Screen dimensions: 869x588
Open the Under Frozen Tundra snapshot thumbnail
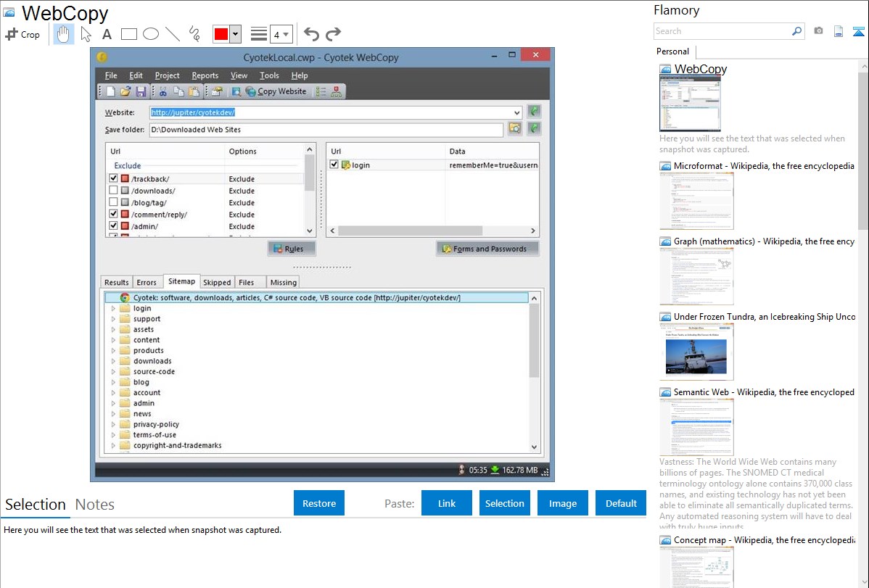(696, 352)
